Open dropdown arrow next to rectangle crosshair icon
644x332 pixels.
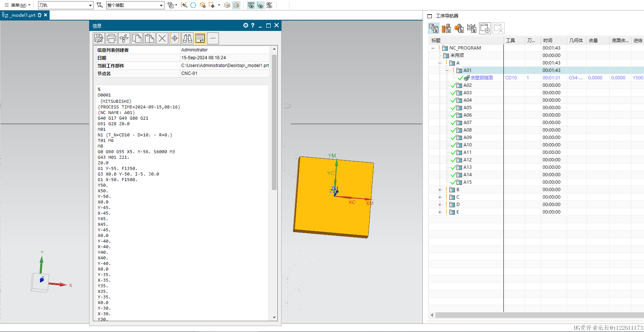(x=219, y=5)
